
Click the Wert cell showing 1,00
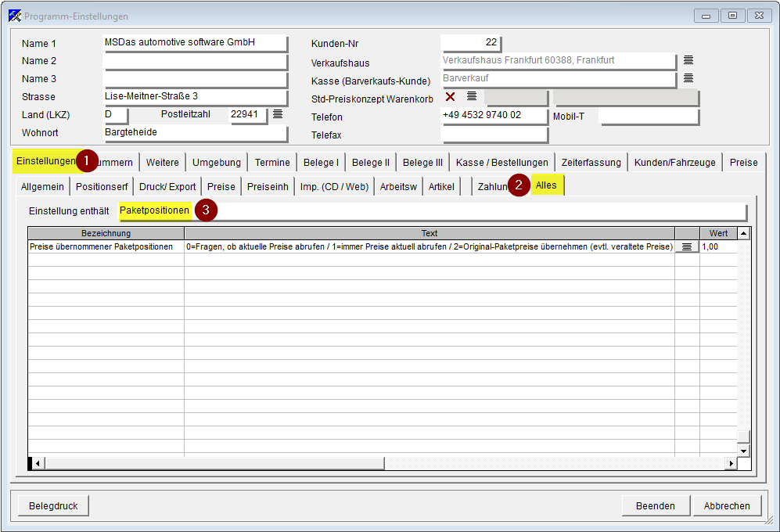(718, 247)
